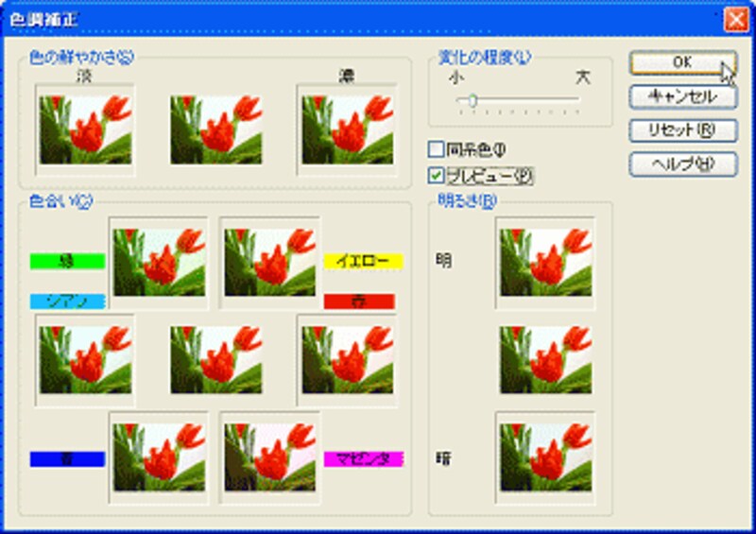Pick the magenta (マゼンタ) hue thumbnail

(269, 456)
